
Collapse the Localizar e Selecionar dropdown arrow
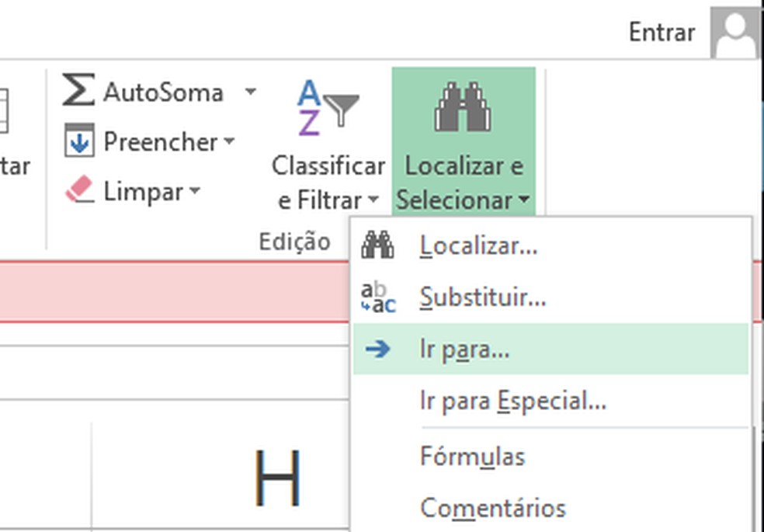pyautogui.click(x=525, y=201)
